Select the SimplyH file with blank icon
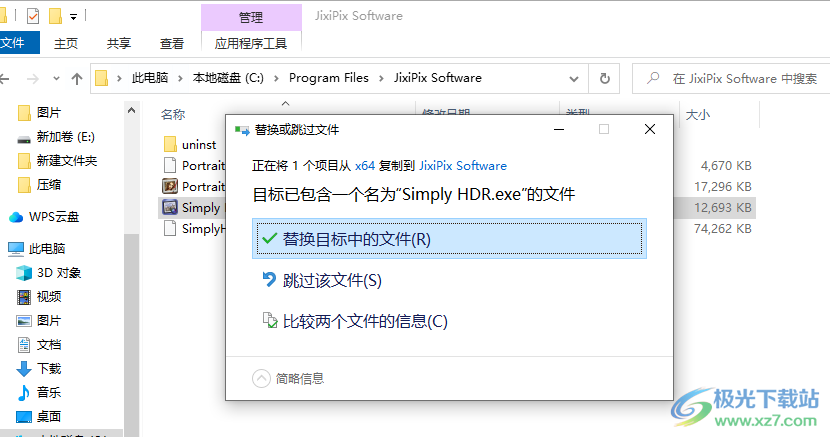Image resolution: width=830 pixels, height=437 pixels. point(194,229)
